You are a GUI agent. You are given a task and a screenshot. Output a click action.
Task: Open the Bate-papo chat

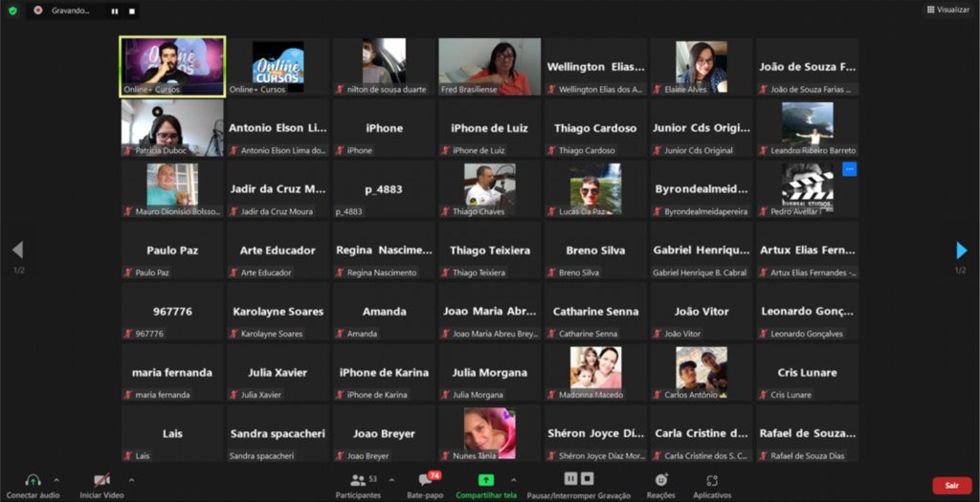click(x=426, y=480)
